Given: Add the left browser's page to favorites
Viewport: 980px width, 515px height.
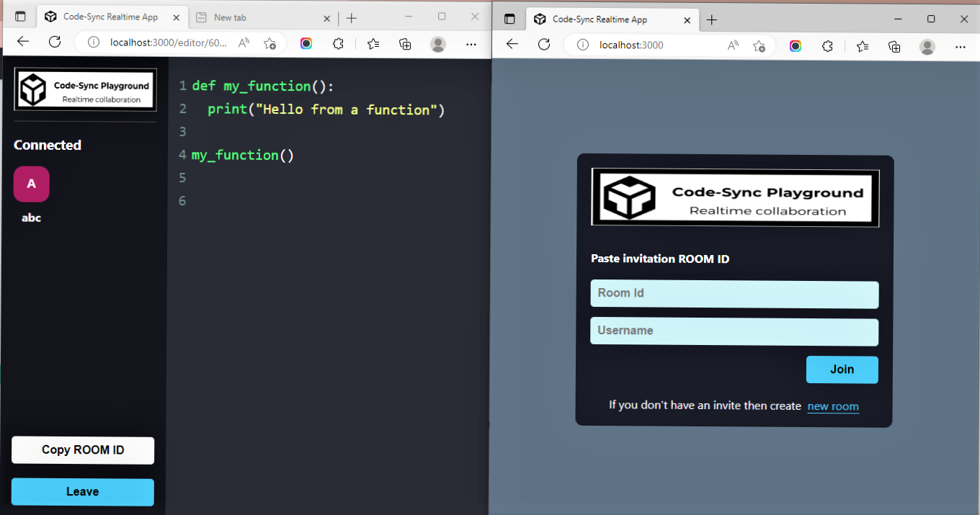Looking at the screenshot, I should click(x=269, y=43).
